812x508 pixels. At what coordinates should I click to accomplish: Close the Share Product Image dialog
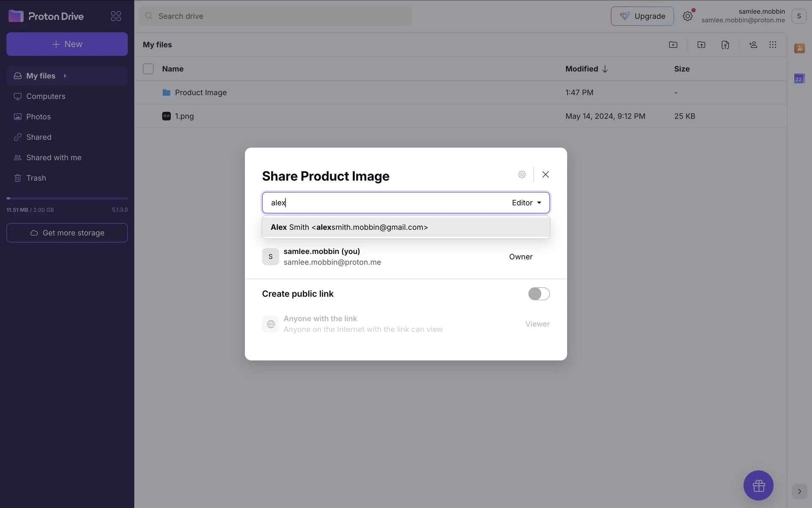click(546, 174)
